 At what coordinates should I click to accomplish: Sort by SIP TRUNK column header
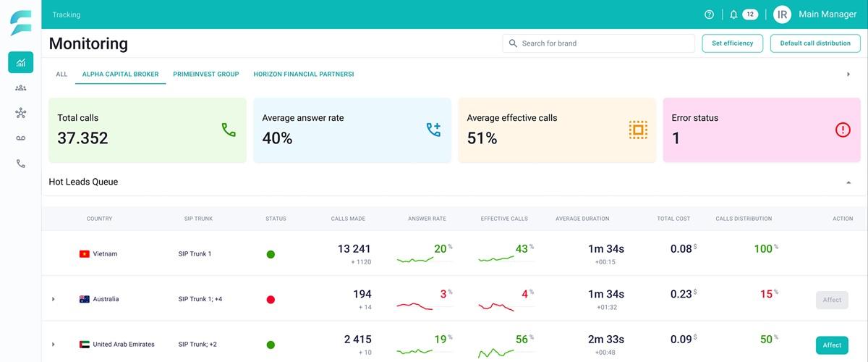click(x=198, y=219)
